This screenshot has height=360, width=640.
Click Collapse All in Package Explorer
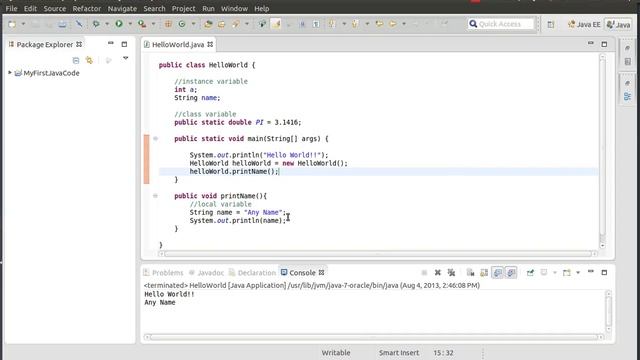click(x=76, y=60)
